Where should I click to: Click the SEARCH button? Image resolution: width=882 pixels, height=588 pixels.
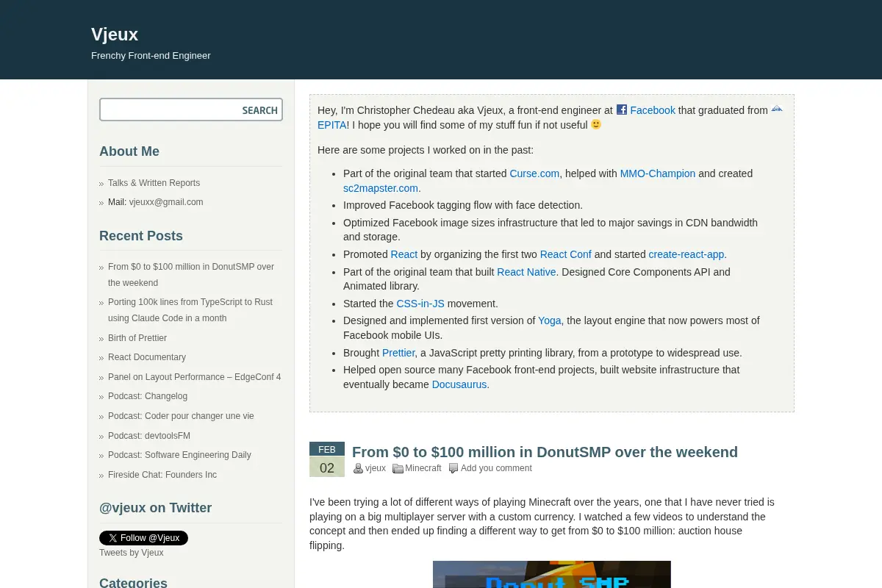pos(259,110)
